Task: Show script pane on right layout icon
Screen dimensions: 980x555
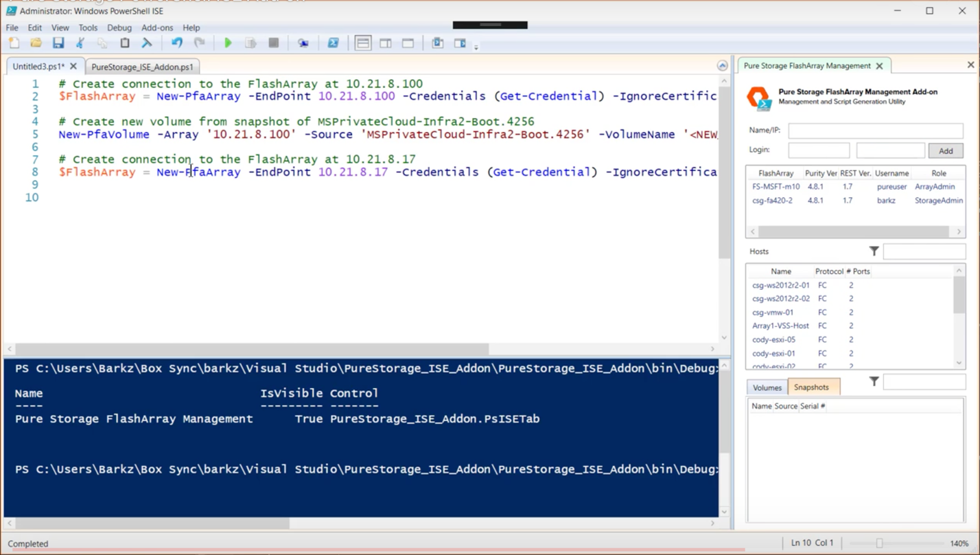Action: [386, 43]
